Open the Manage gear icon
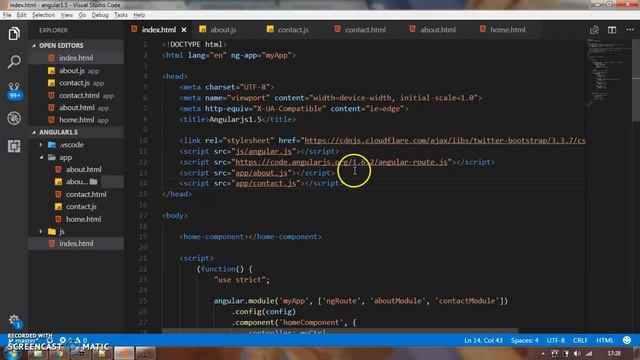The image size is (640, 360). point(14,320)
